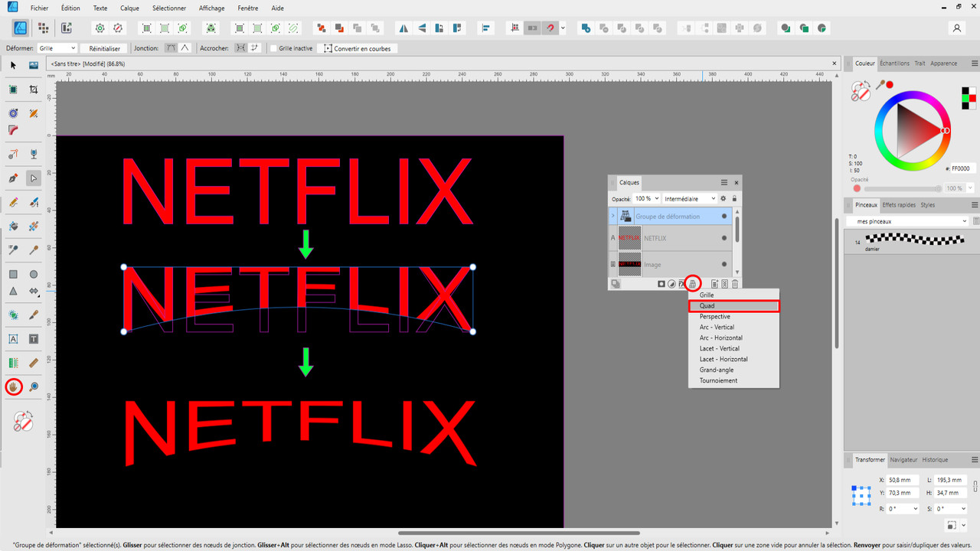Switch to Pixel persona
The image size is (980, 551).
tap(43, 28)
